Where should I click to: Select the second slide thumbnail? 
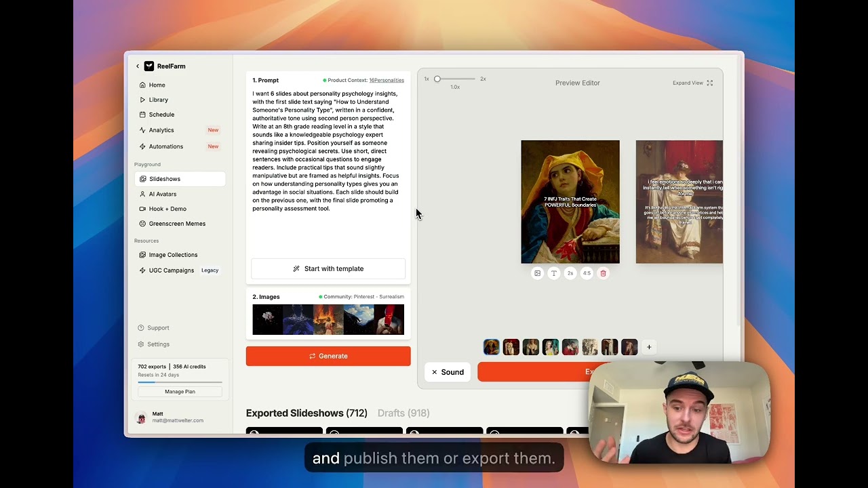[511, 348]
